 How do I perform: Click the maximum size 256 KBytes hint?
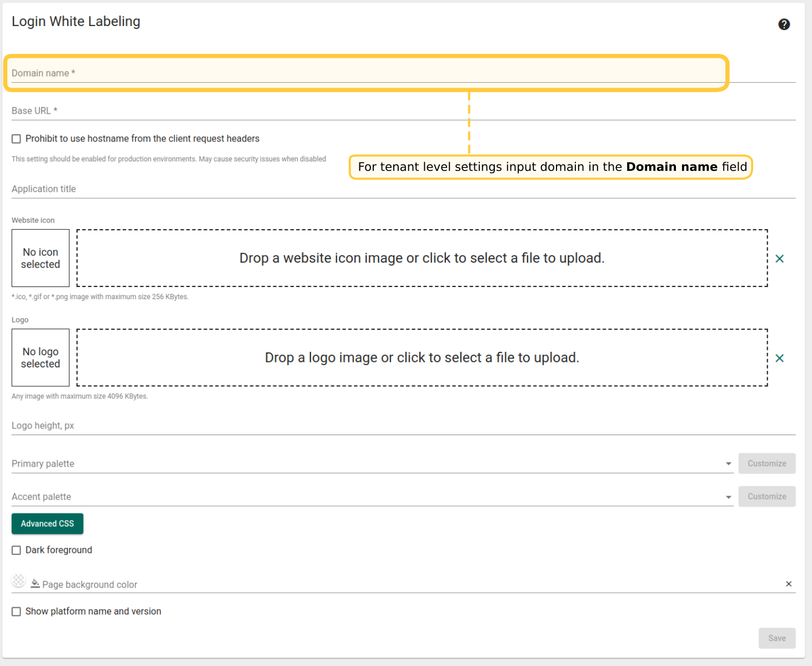pyautogui.click(x=100, y=297)
